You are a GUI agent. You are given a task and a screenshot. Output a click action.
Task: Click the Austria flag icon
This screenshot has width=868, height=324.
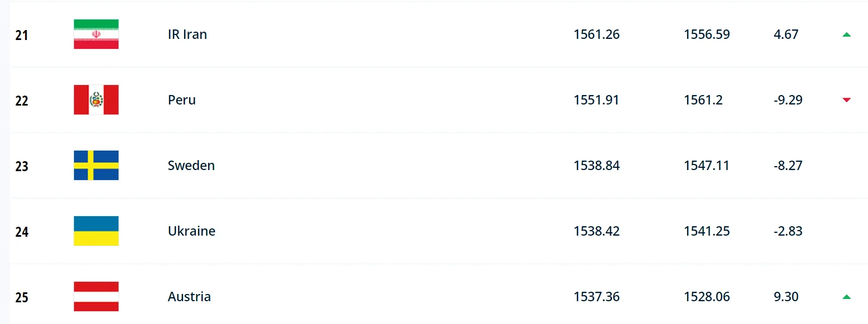(x=96, y=297)
